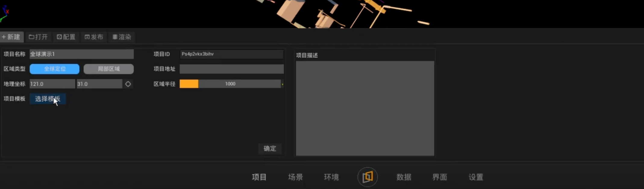Pick location with the crosshair icon
The width and height of the screenshot is (644, 189).
coord(128,84)
